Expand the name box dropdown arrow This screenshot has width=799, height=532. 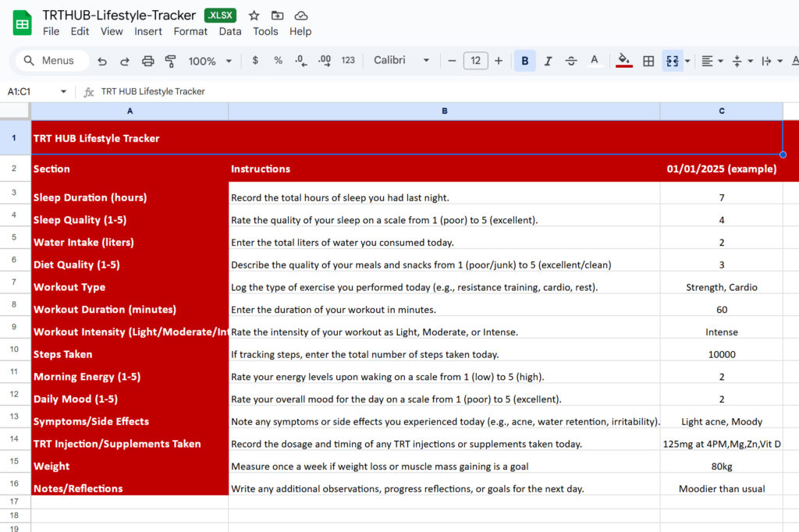click(x=63, y=92)
